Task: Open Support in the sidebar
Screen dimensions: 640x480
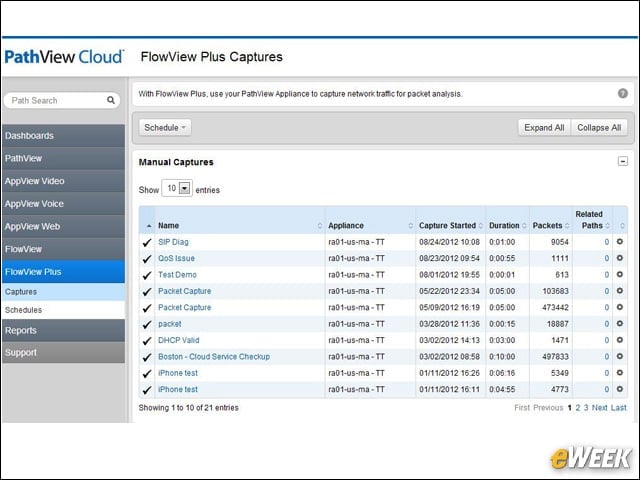Action: tap(63, 353)
